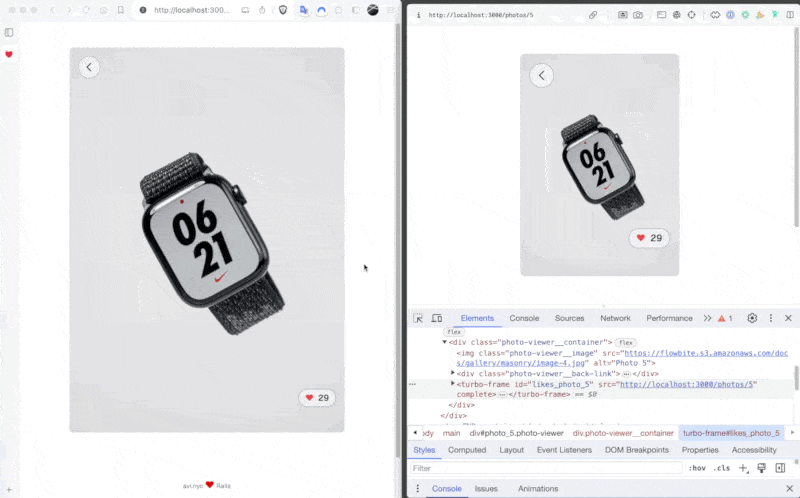Select turbo-frame#likes_photo_5 breadcrumb
800x498 pixels.
(731, 433)
